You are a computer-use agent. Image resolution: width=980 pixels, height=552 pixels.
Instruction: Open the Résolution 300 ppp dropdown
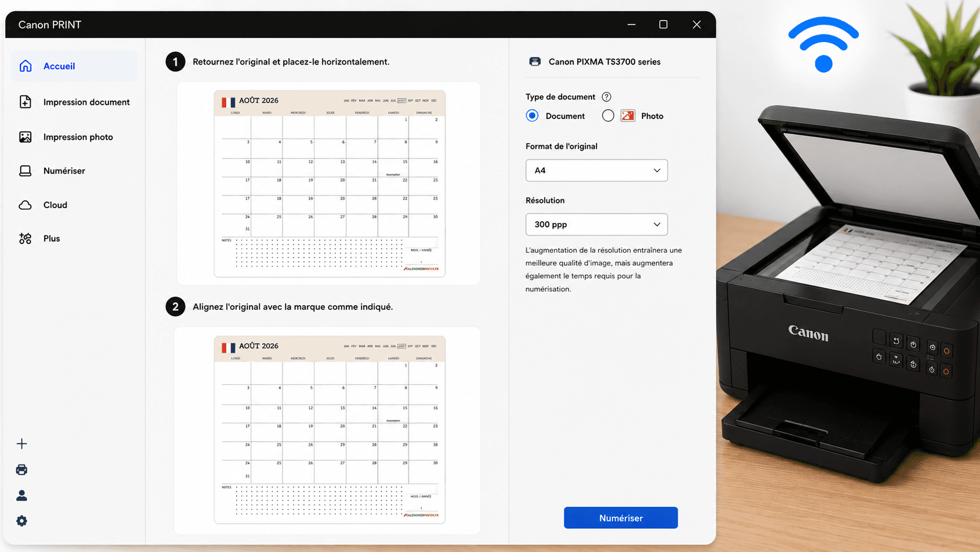[x=597, y=224]
